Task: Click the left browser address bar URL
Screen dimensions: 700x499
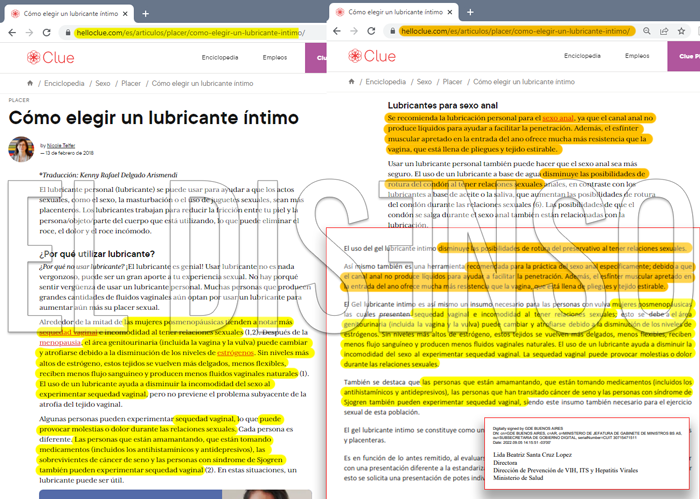Action: pyautogui.click(x=191, y=33)
